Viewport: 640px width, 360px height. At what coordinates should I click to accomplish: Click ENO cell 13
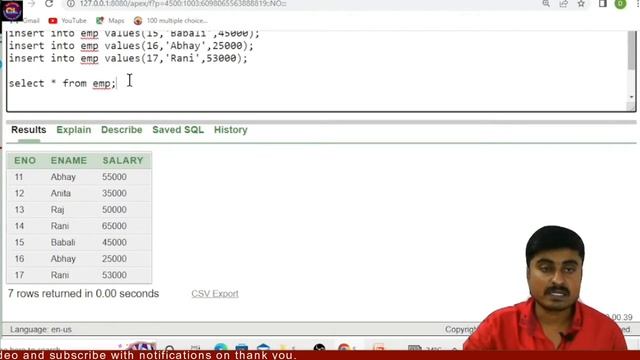click(x=19, y=210)
